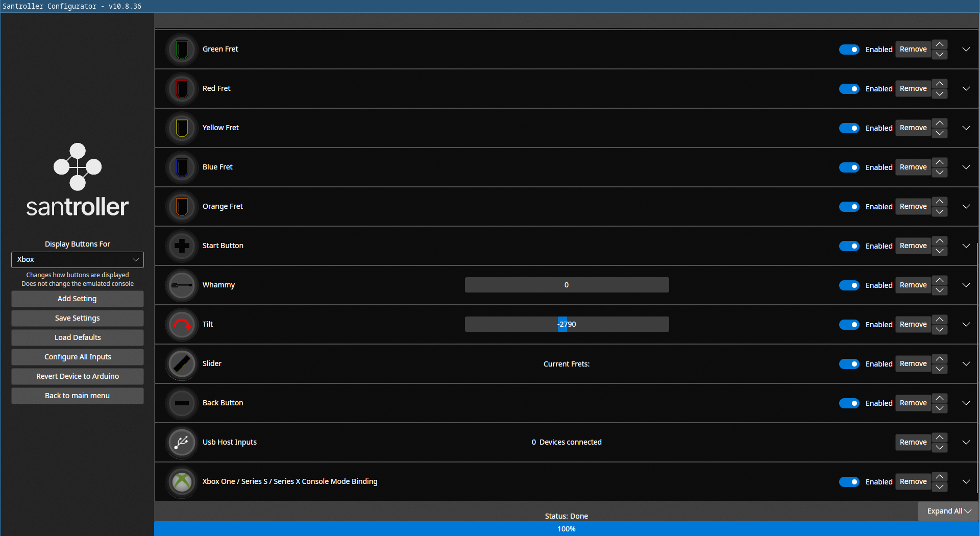Click the Status: Done text

click(567, 516)
